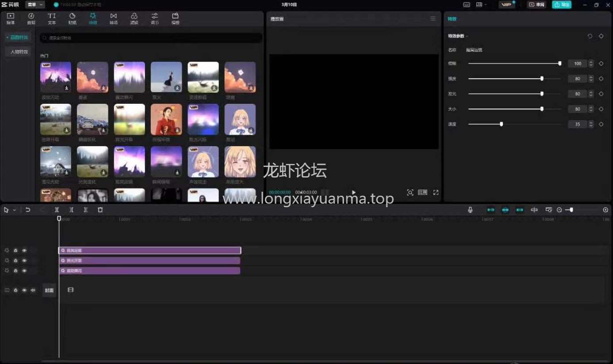Download the 瞬间模糊 effect
Image resolution: width=613 pixels, height=364 pixels.
[177, 172]
